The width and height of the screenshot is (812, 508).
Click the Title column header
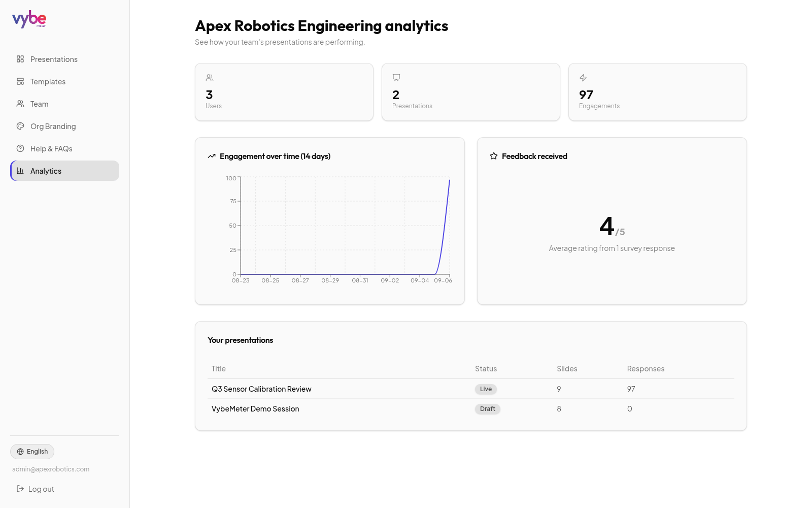[x=219, y=369]
